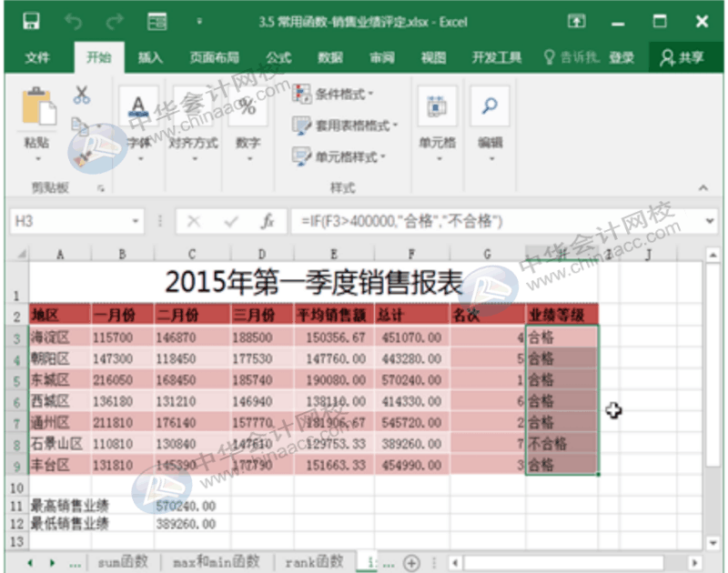728x573 pixels.
Task: Open the 文件 tab
Action: coord(36,57)
